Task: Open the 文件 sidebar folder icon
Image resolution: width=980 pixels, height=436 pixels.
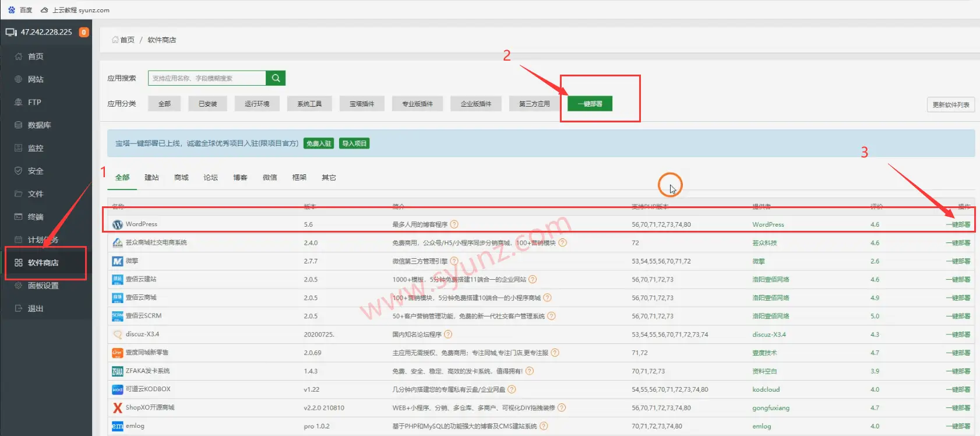Action: tap(19, 194)
